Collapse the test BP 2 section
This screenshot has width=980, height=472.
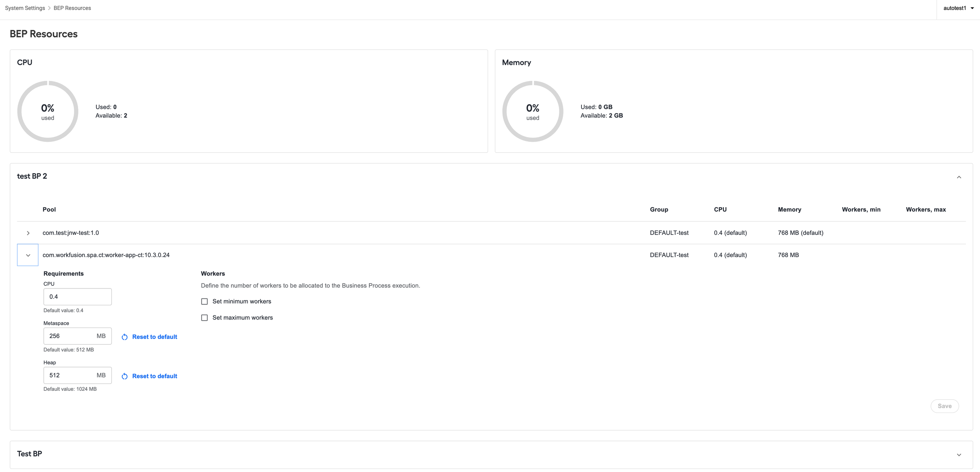[959, 177]
